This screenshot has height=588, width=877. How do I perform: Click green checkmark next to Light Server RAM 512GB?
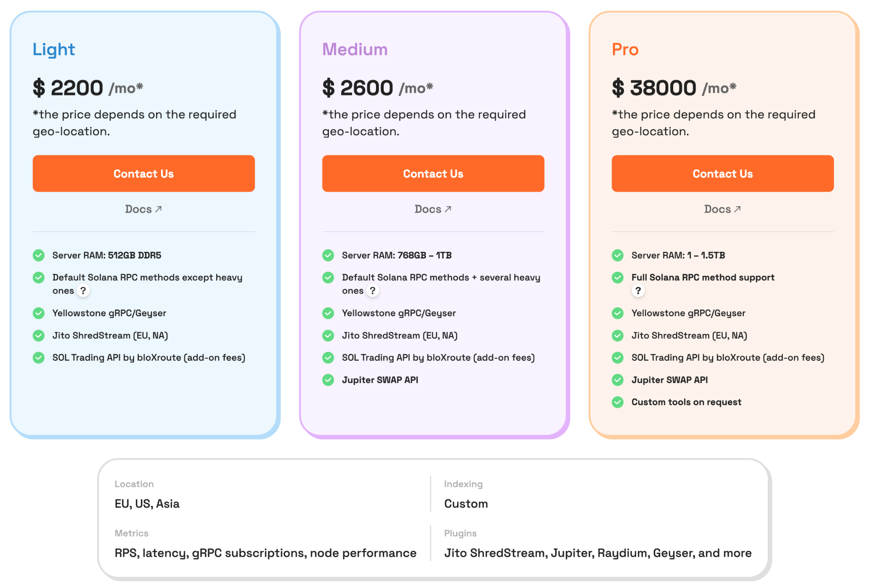(39, 255)
